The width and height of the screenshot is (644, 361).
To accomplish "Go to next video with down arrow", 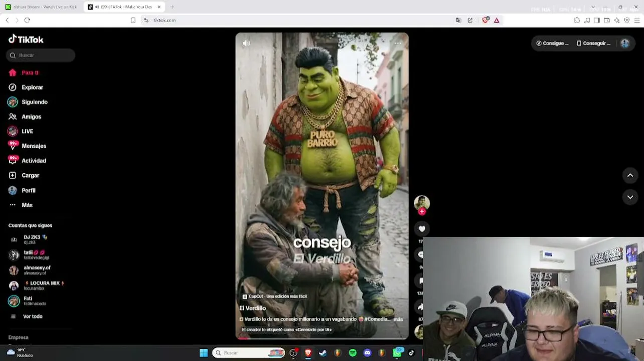I will (630, 197).
